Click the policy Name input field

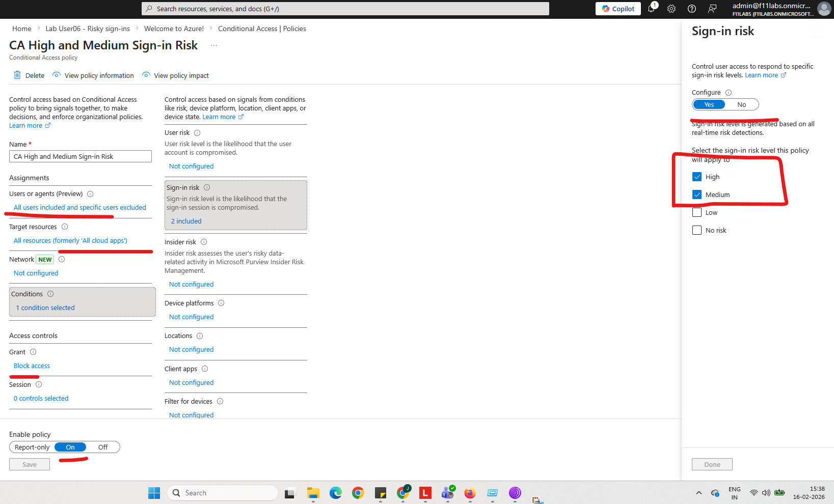(80, 156)
